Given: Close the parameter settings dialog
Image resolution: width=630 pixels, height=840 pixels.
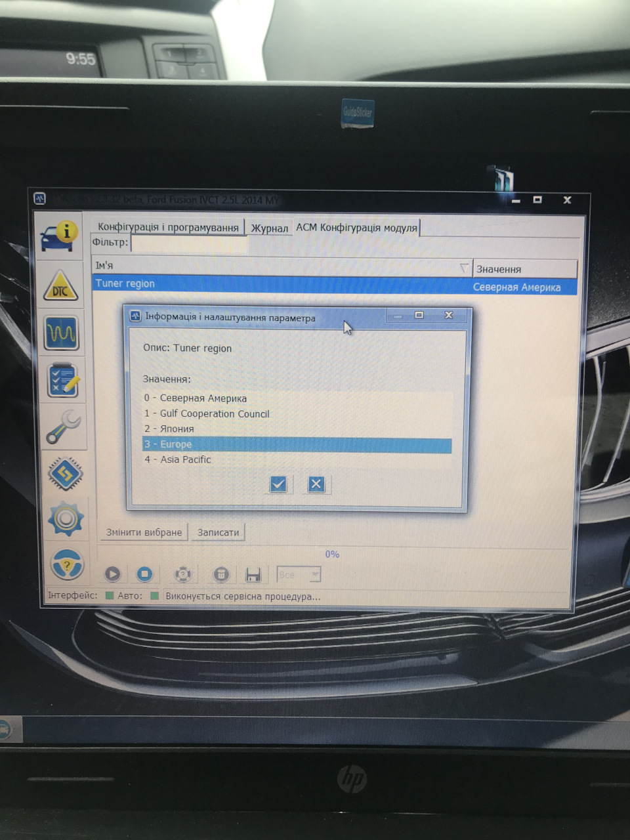Looking at the screenshot, I should (449, 315).
